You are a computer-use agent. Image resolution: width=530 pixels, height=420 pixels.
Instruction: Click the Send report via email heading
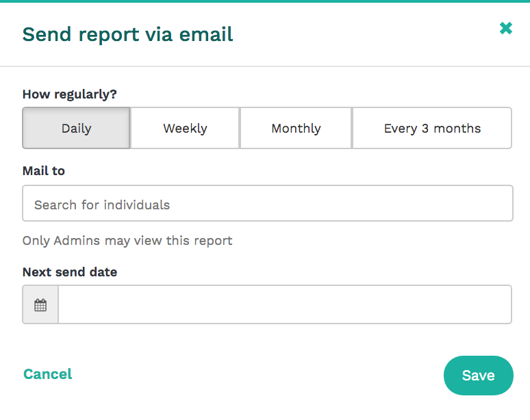(128, 34)
